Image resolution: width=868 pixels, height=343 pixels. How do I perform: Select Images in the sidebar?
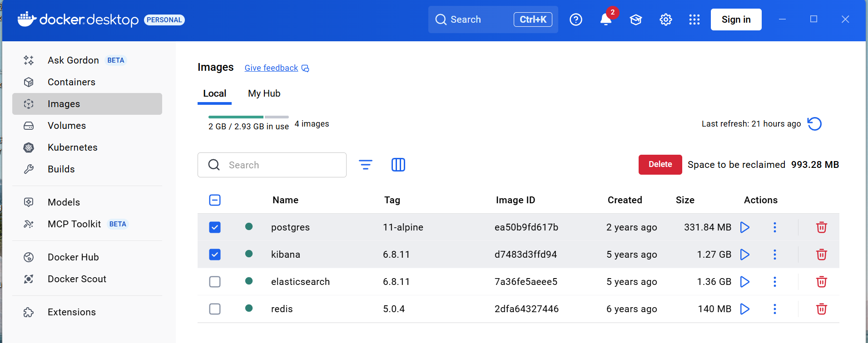tap(87, 104)
